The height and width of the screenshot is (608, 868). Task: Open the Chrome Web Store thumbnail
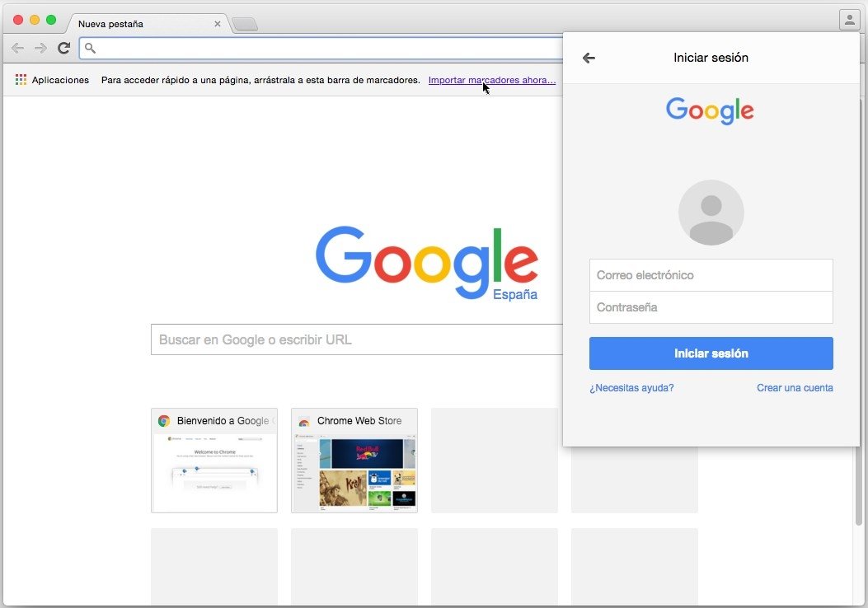coord(354,461)
